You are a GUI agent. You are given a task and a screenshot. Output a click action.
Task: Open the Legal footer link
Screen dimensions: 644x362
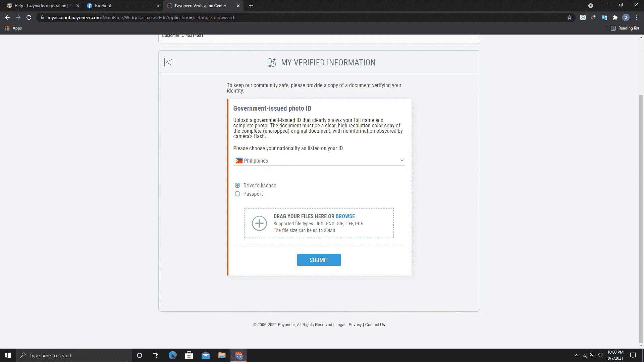point(340,325)
